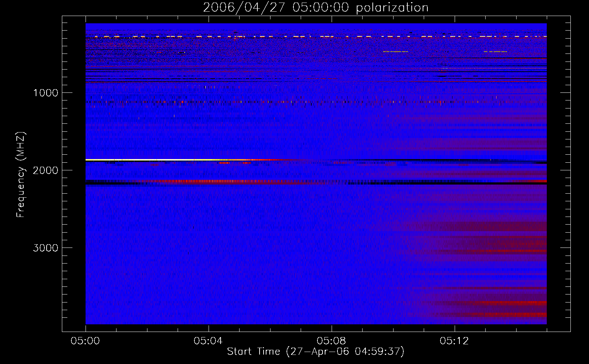Click the 'Frequency (MHZ)' y-axis label

(x=21, y=175)
